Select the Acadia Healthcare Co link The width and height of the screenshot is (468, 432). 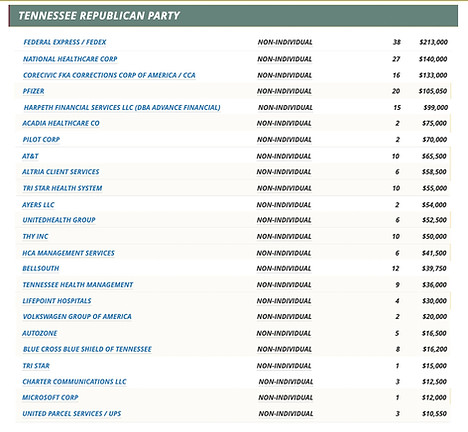[61, 123]
